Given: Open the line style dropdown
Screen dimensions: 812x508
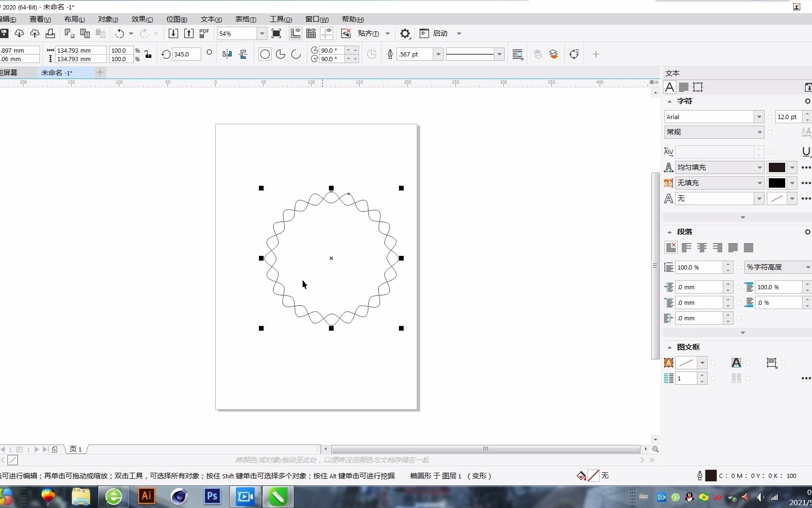Looking at the screenshot, I should 500,54.
